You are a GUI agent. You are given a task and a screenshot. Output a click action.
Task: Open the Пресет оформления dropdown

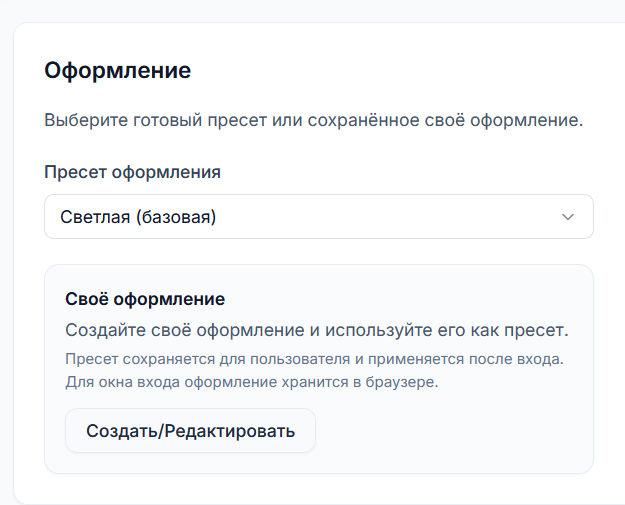(319, 217)
